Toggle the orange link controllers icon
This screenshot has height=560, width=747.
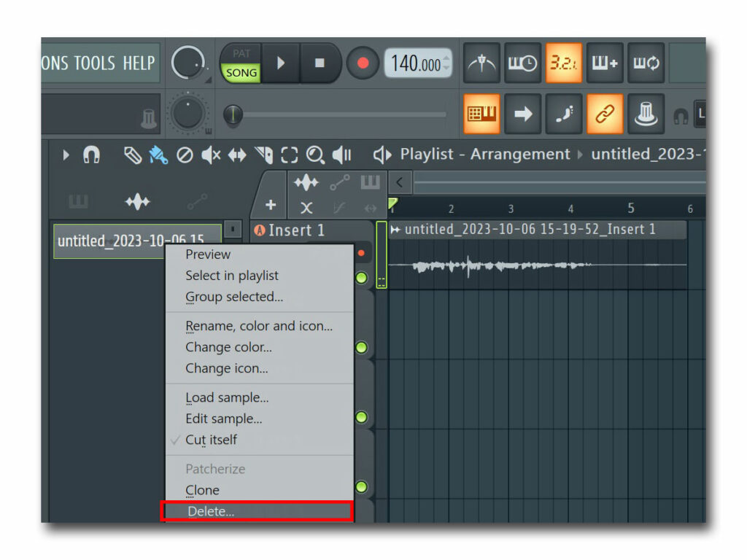tap(605, 114)
